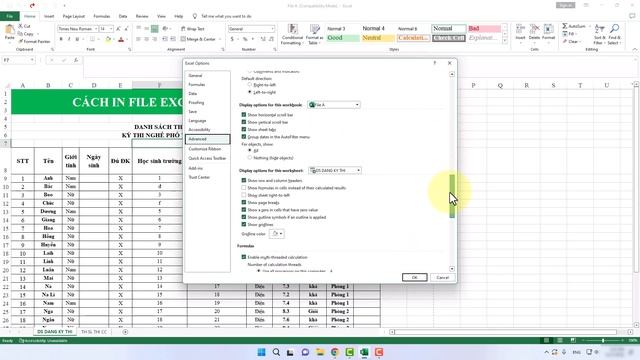Screen dimensions: 640x360
Task: Click the Insert Function fx icon
Action: pyautogui.click(x=76, y=60)
